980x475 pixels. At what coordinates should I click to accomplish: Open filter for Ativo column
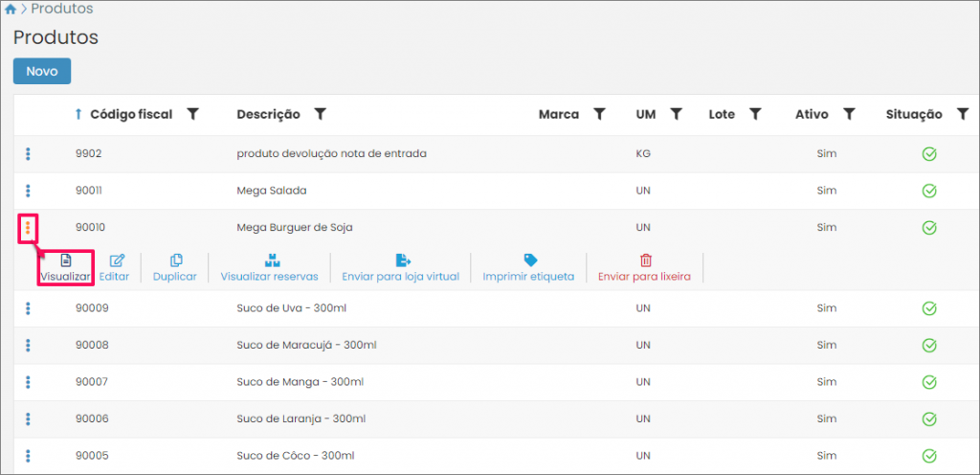click(x=848, y=115)
